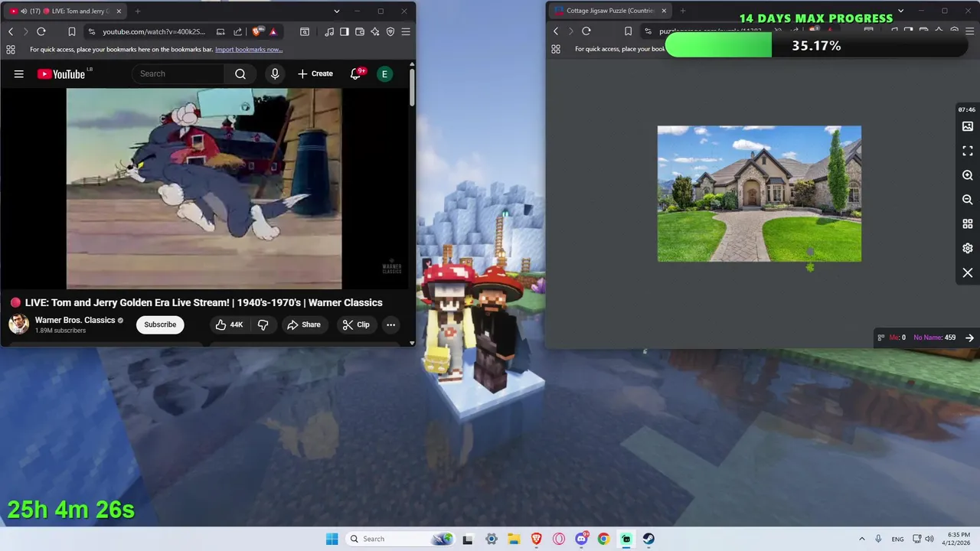Open the YouTube hamburger guide menu
Screen dimensions: 980x551
(19, 73)
